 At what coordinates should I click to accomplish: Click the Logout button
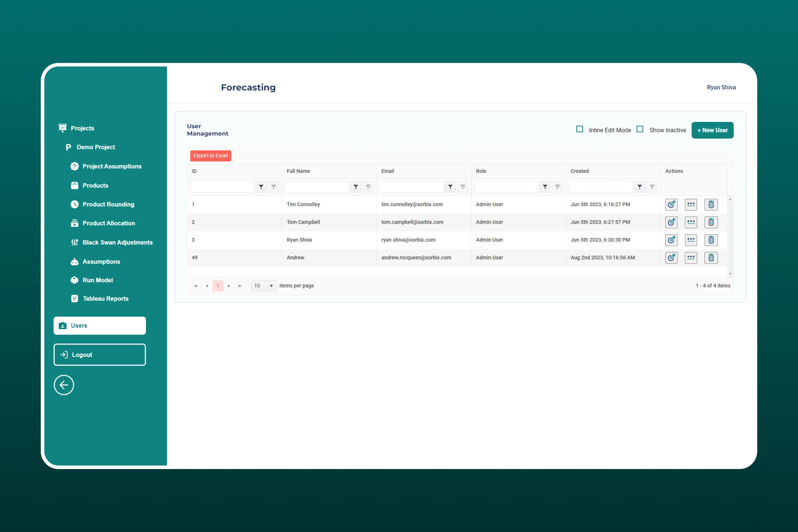tap(99, 355)
